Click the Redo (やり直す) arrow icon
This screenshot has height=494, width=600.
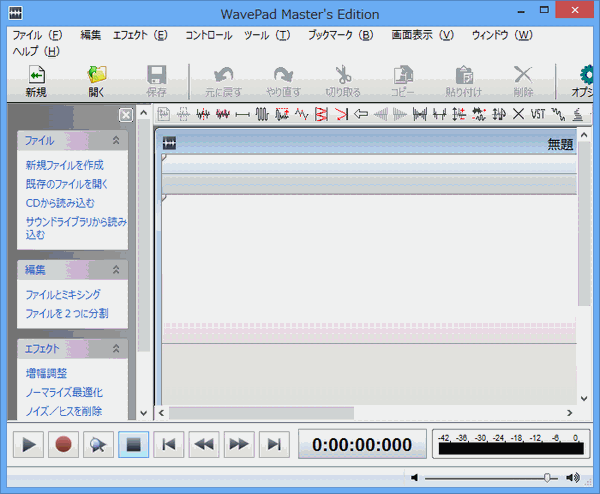[x=283, y=75]
